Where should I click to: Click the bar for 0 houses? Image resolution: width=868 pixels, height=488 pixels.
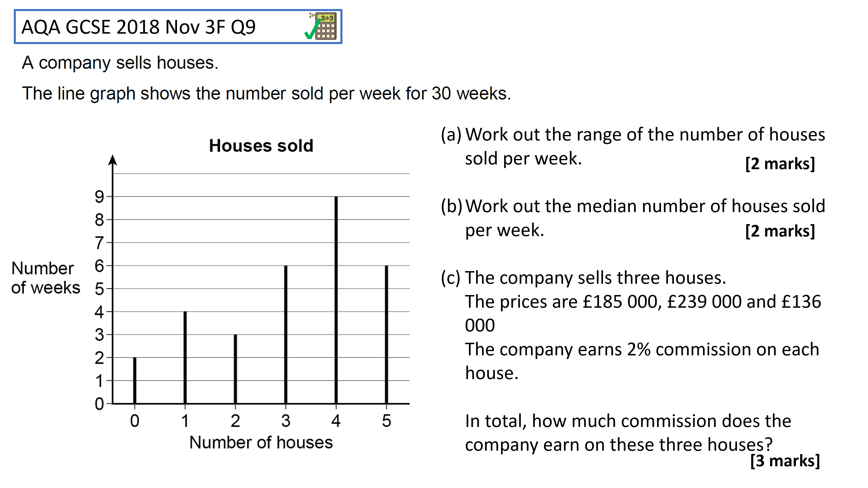point(135,380)
